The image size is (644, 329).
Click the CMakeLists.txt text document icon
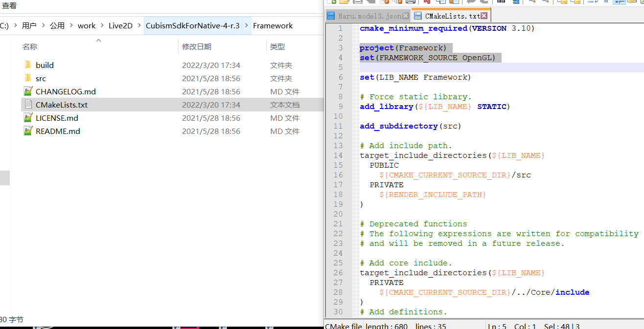pyautogui.click(x=28, y=105)
